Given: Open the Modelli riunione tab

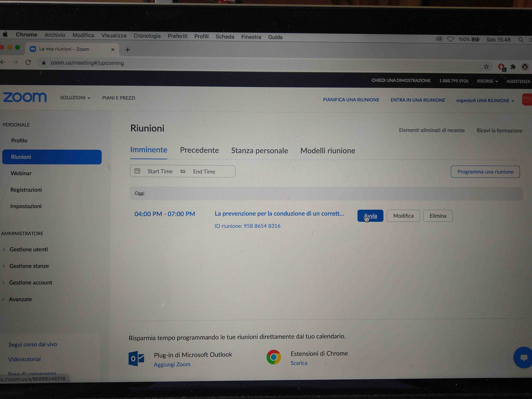Looking at the screenshot, I should 328,151.
